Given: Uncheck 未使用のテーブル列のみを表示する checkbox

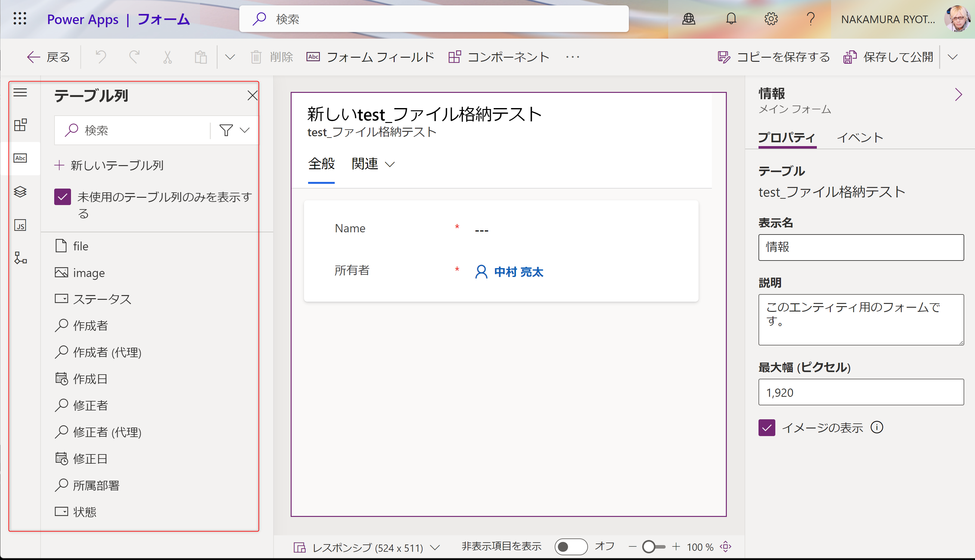Looking at the screenshot, I should tap(63, 197).
